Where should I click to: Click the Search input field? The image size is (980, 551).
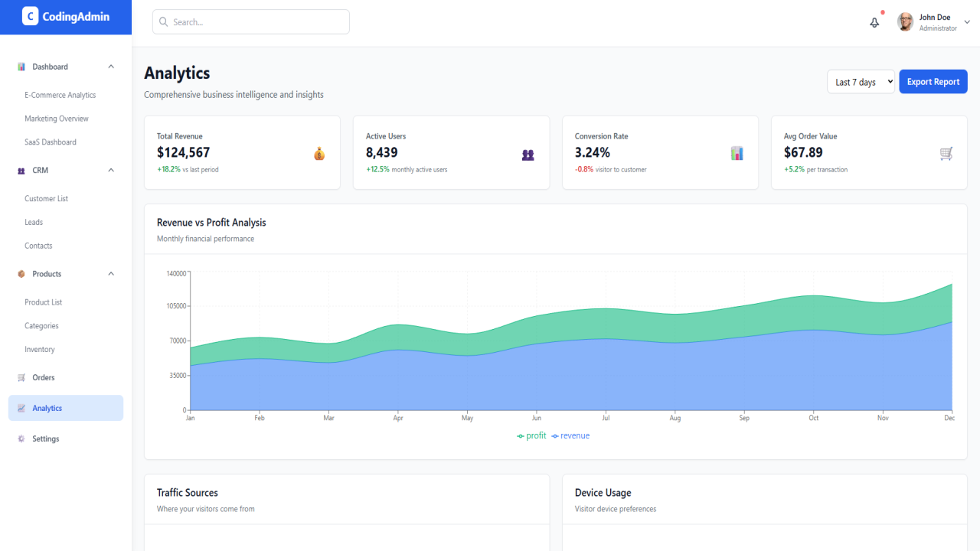[x=251, y=22]
